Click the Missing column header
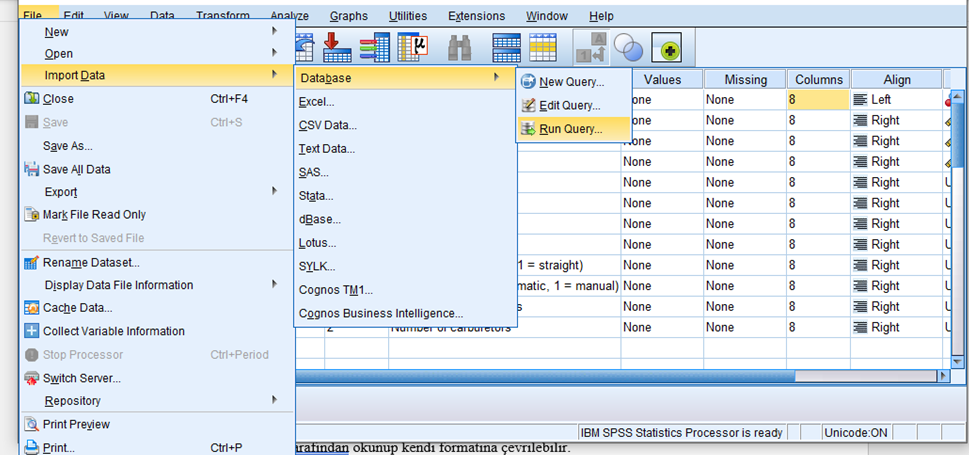Viewport: 969px width, 455px height. click(x=745, y=79)
